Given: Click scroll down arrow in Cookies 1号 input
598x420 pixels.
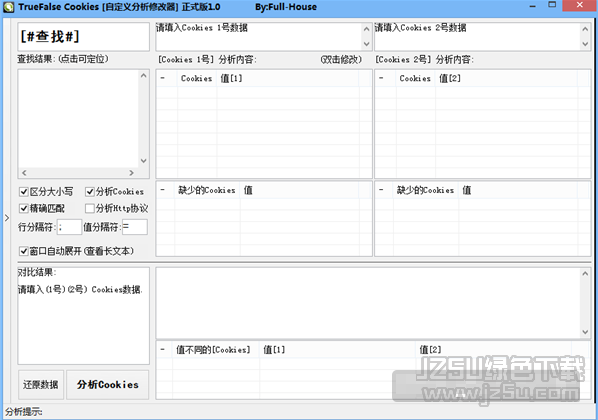Looking at the screenshot, I should click(x=367, y=44).
